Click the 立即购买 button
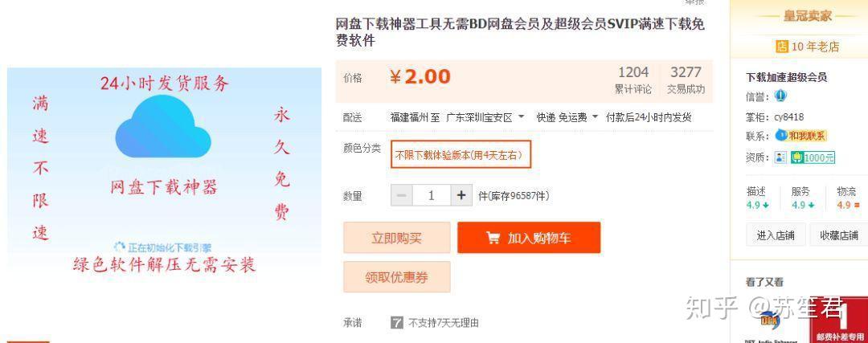 tap(397, 238)
